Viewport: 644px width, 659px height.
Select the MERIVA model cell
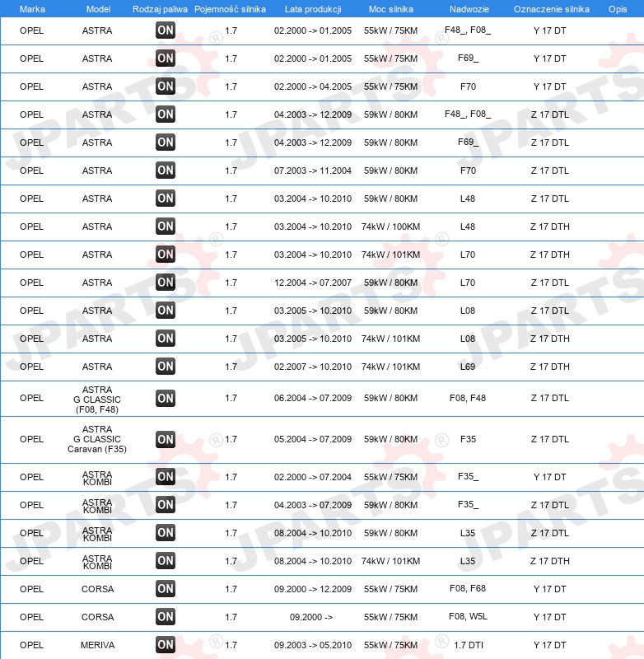pos(97,645)
